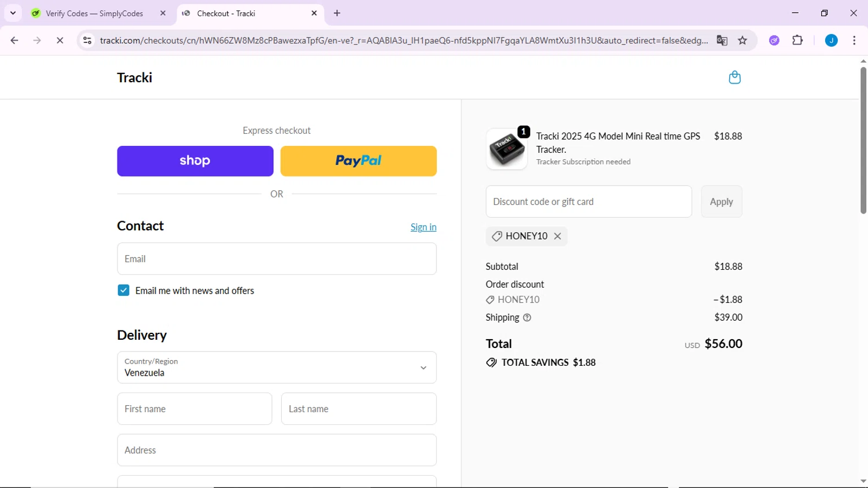Screen dimensions: 868x488
Task: Switch to the Checkout - Tracki tab
Action: click(x=251, y=13)
